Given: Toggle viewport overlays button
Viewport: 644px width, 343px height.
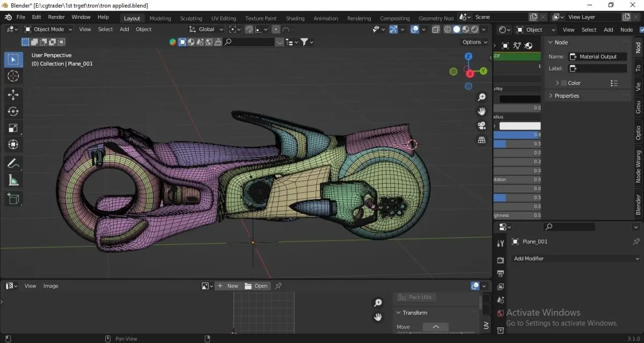Looking at the screenshot, I should [x=414, y=30].
